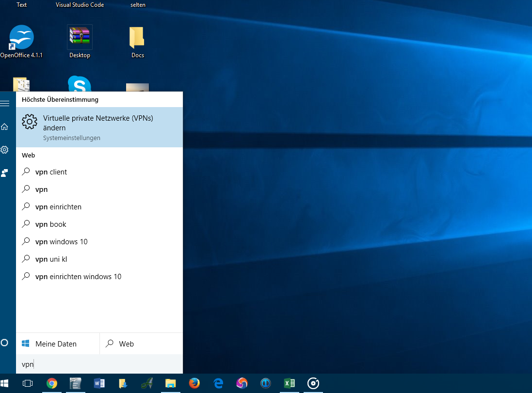The image size is (532, 393).
Task: Choose the 'vpn einrichten' suggestion
Action: [99, 207]
